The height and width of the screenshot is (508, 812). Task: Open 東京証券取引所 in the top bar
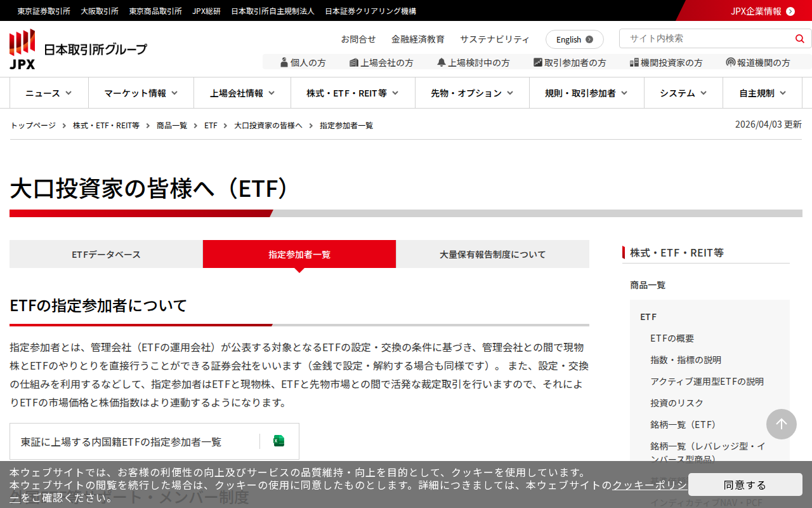(44, 11)
